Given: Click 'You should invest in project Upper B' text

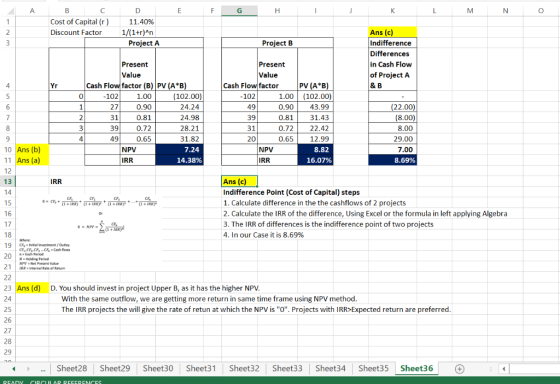Looking at the screenshot, I should (x=155, y=288).
